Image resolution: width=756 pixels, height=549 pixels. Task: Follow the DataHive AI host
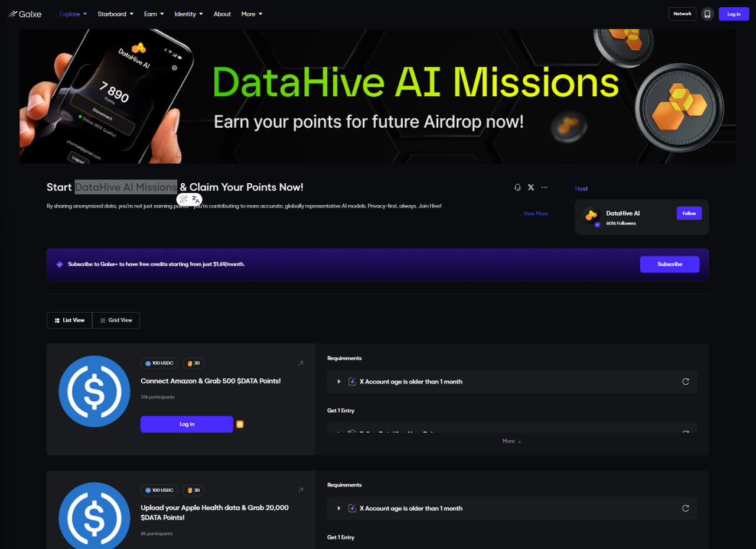(689, 213)
